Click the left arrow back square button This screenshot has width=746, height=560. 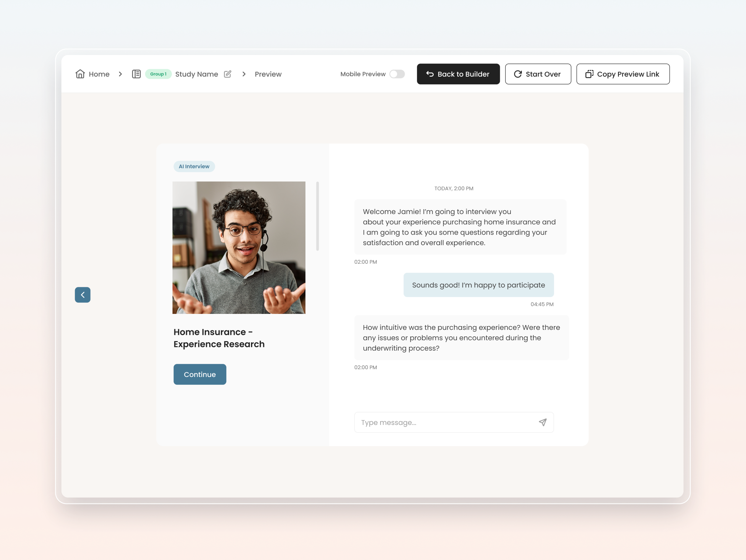[83, 295]
